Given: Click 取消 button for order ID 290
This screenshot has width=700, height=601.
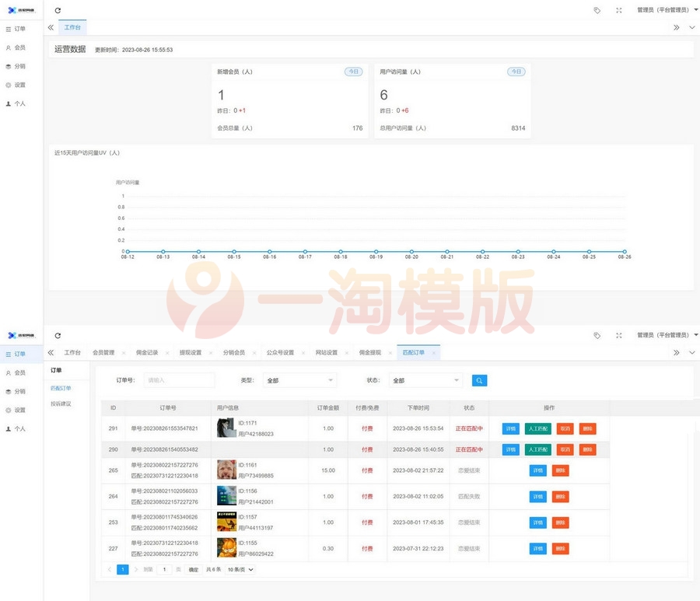Looking at the screenshot, I should click(565, 449).
